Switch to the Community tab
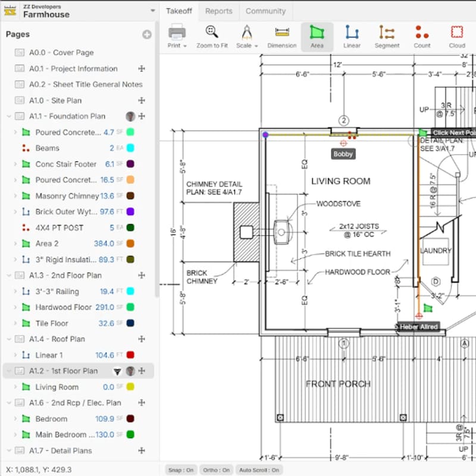The width and height of the screenshot is (476, 476). pyautogui.click(x=266, y=11)
